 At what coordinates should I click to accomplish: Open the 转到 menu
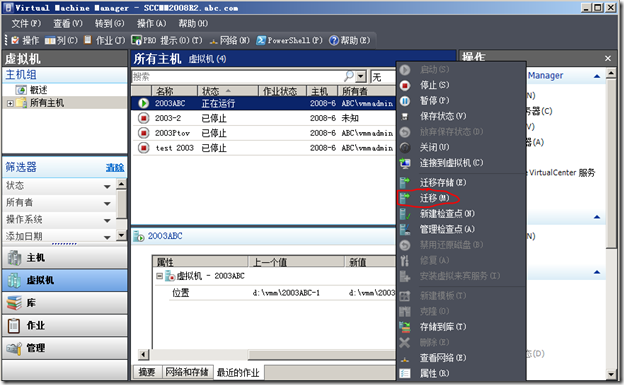tap(109, 23)
